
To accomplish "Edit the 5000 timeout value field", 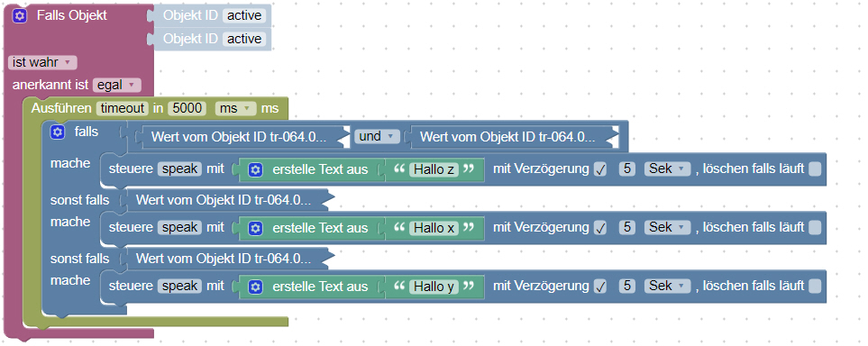I will (x=187, y=108).
